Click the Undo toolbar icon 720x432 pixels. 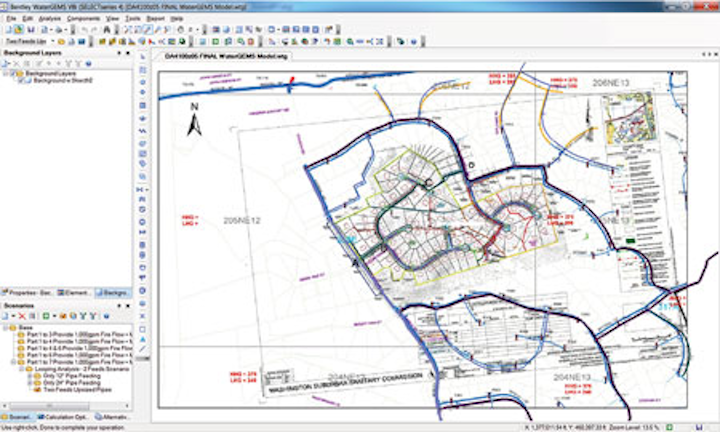84,29
